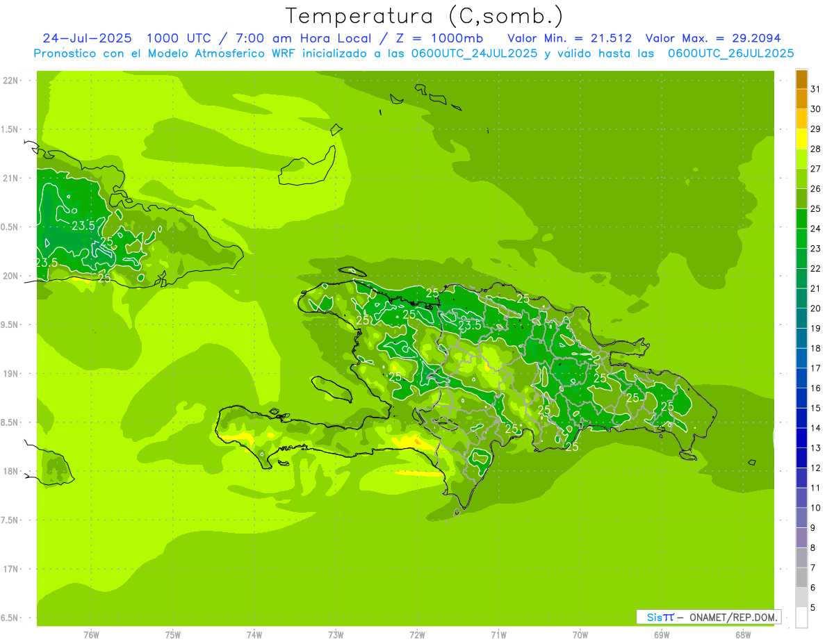
Task: Select the 'Z = 1000mb' level text
Action: pos(438,38)
